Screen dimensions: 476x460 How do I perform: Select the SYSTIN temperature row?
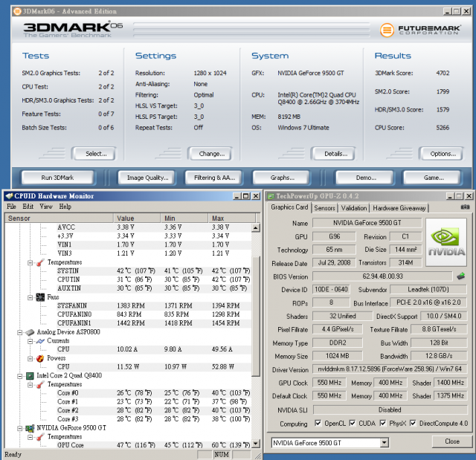128,271
